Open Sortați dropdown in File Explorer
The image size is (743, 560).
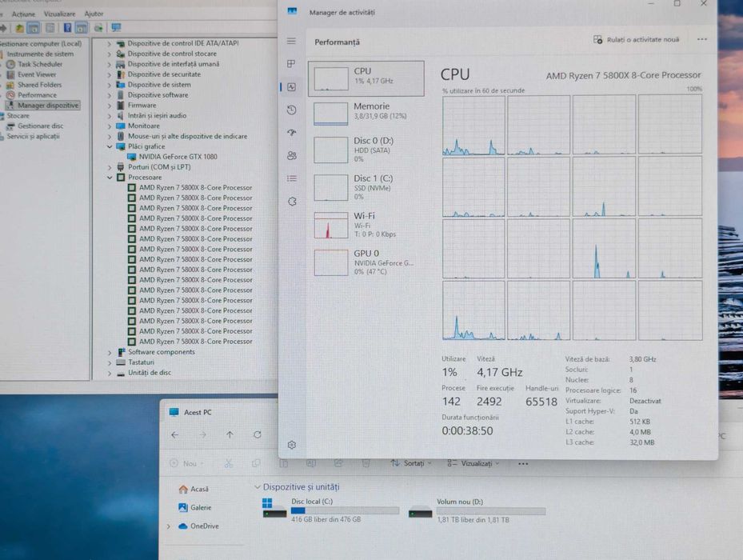[411, 463]
